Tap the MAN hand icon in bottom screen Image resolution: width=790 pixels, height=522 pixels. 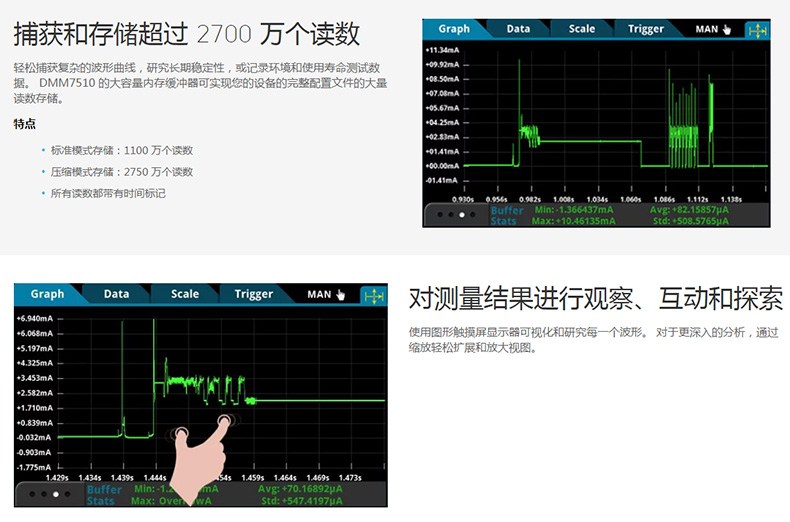tap(340, 295)
